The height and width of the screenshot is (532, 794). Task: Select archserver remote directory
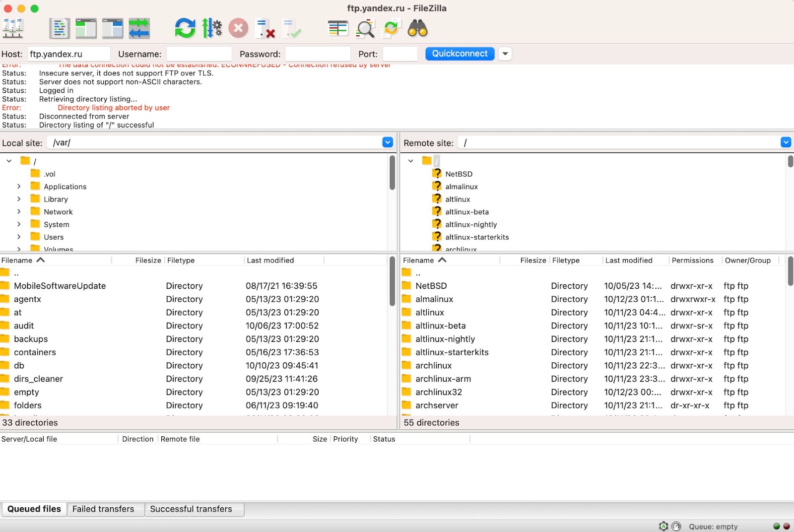(594, 405)
